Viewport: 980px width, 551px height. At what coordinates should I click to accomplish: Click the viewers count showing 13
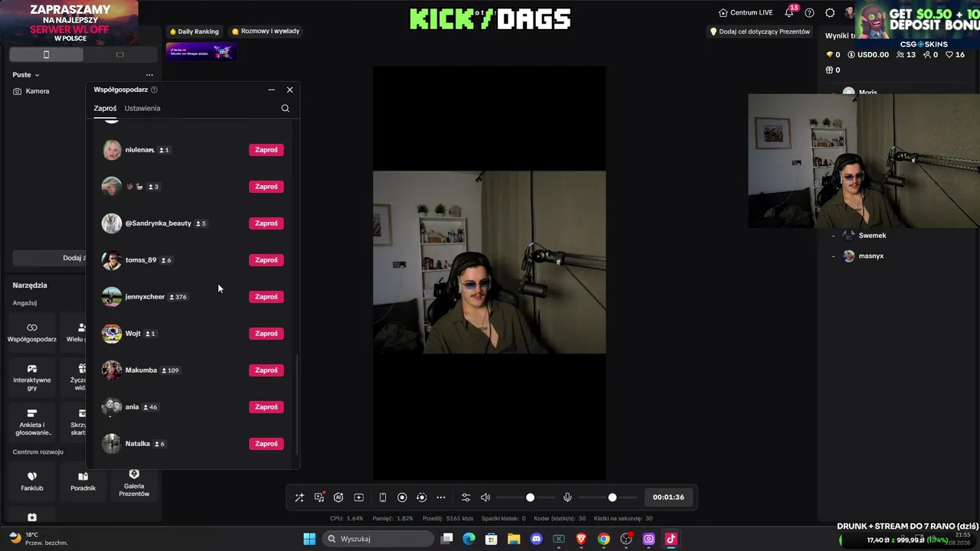coord(906,55)
